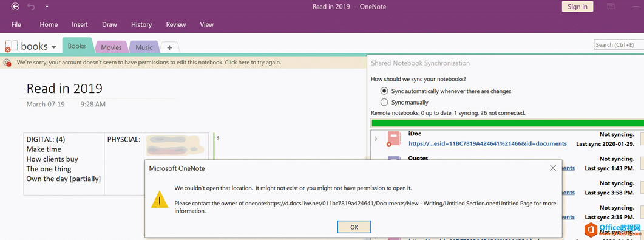Switch to the Home ribbon tab
This screenshot has height=240, width=644.
point(49,25)
